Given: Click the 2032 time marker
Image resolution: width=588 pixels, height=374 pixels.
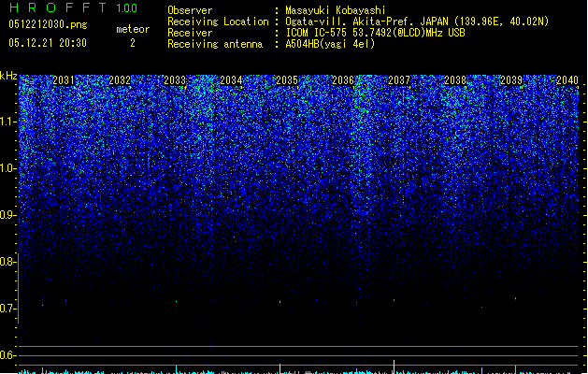Looking at the screenshot, I should pos(120,80).
